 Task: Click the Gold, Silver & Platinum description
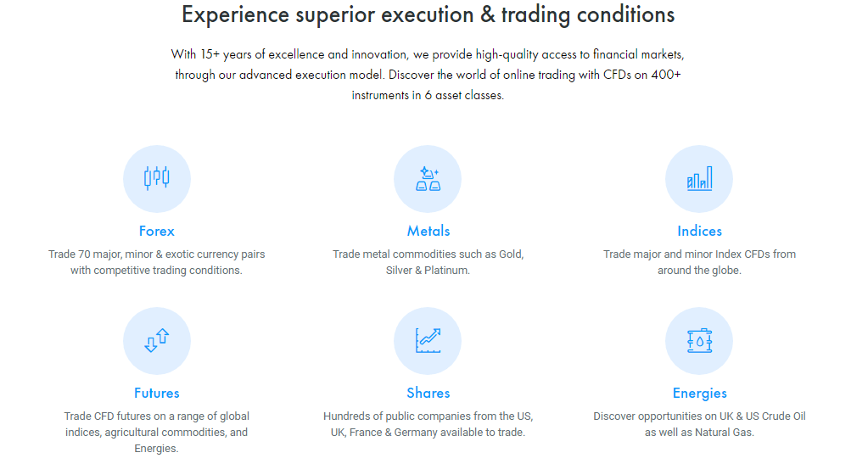point(428,262)
